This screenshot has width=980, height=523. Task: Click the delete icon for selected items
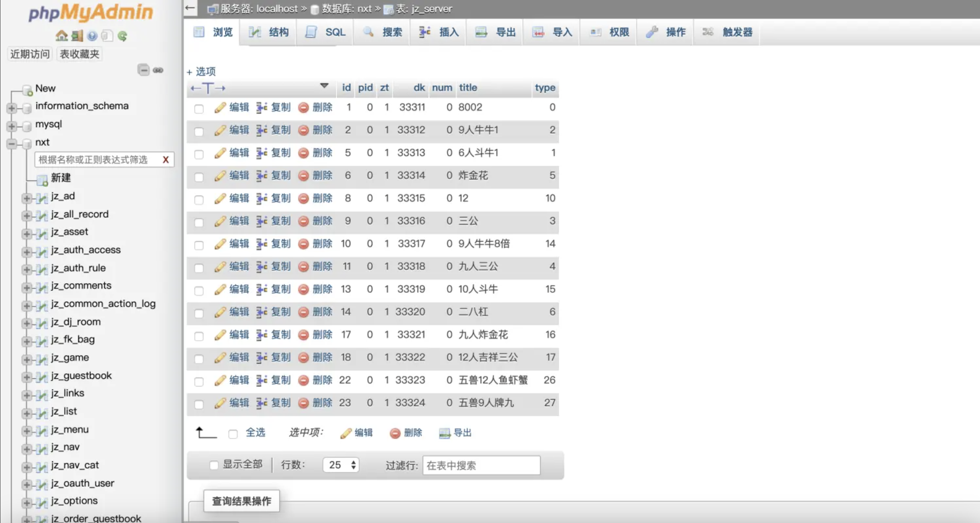pyautogui.click(x=395, y=433)
